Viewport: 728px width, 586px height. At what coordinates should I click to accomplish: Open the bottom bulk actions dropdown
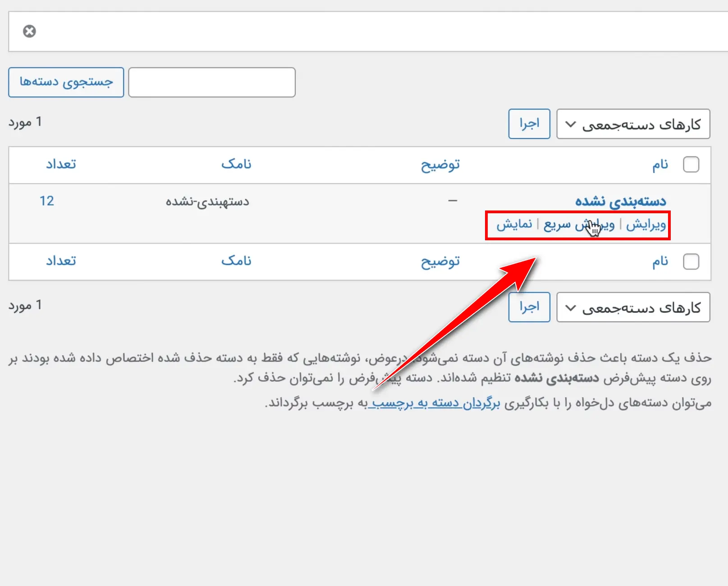[633, 307]
